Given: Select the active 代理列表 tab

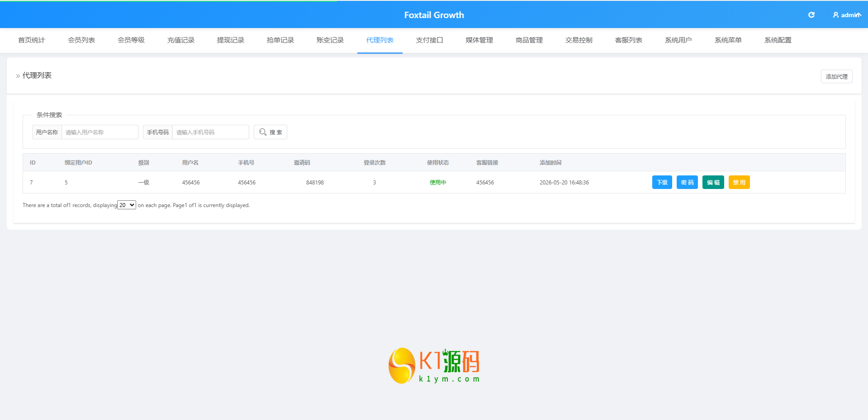Looking at the screenshot, I should click(x=380, y=40).
